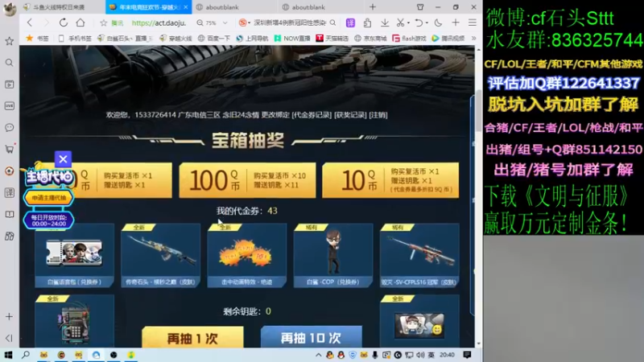The width and height of the screenshot is (644, 362).
Task: Close the active 年末电竞狂欢节 tab
Action: point(186,7)
